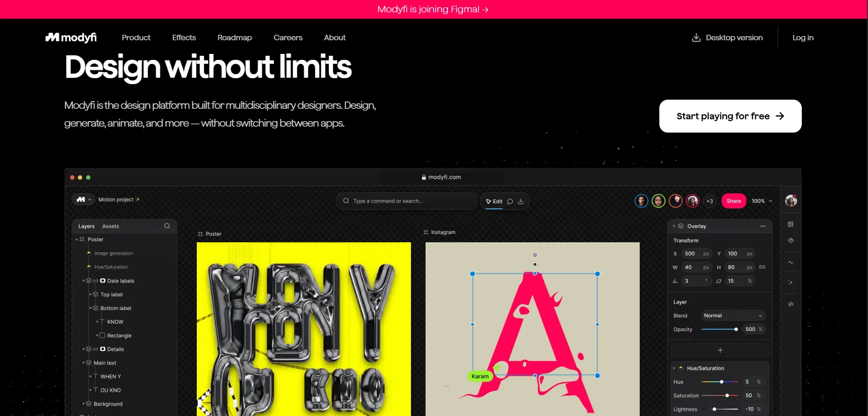The image size is (868, 416).
Task: Open the Overlay panel three-dot menu
Action: point(763,226)
